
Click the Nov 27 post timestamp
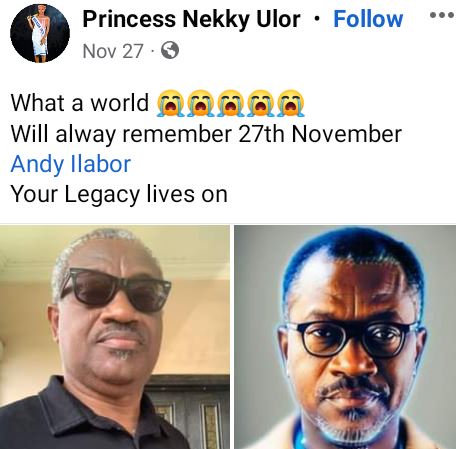(x=113, y=51)
